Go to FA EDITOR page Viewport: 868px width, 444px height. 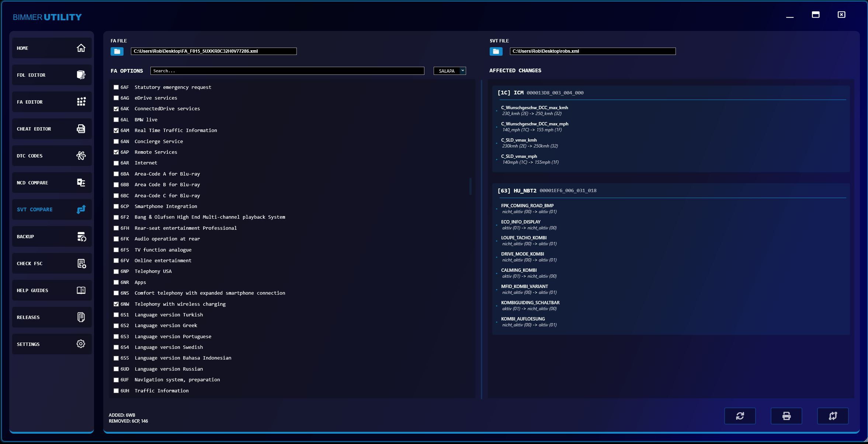52,102
